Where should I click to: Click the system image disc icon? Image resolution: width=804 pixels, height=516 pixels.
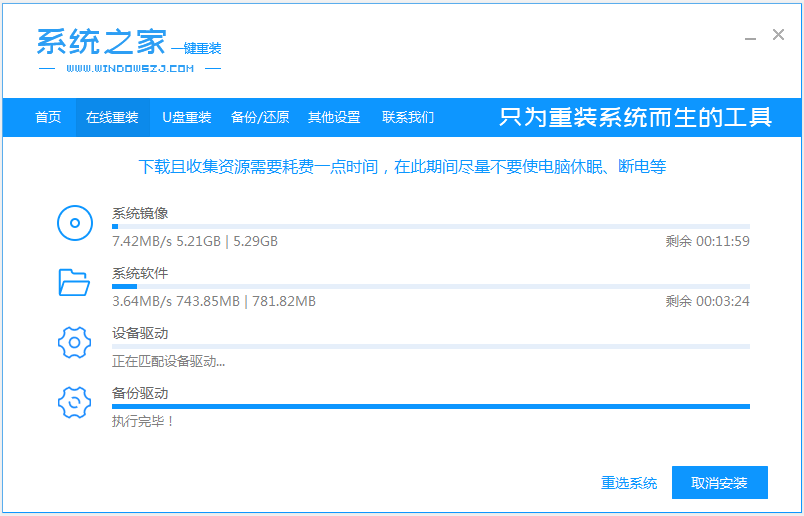75,223
